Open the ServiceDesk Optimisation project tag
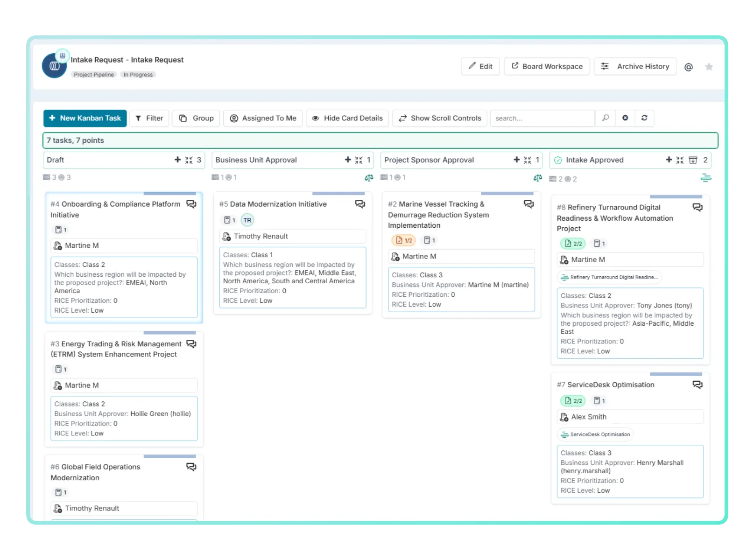The height and width of the screenshot is (560, 747). click(595, 434)
